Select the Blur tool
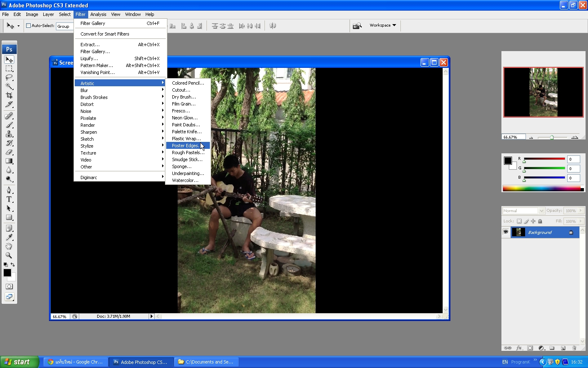 click(x=9, y=170)
